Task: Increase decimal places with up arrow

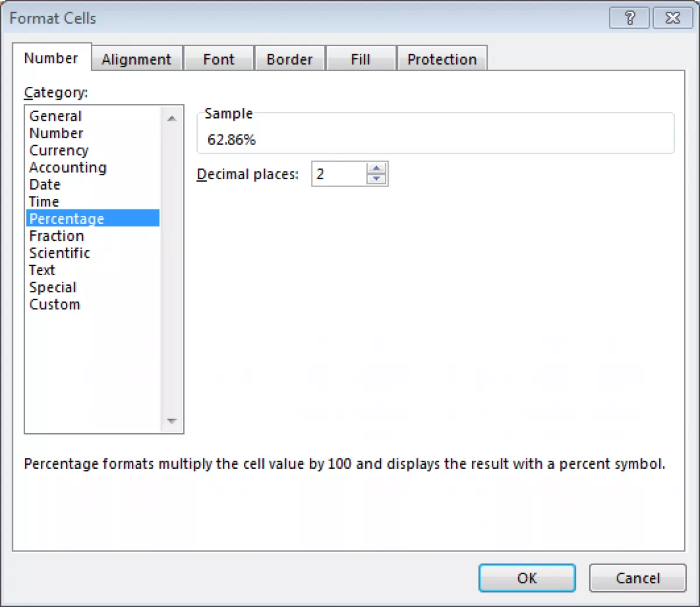Action: point(376,169)
